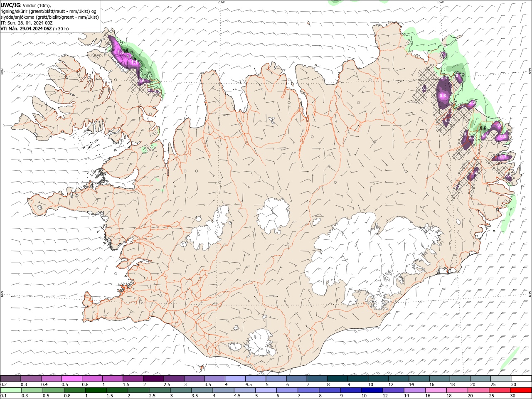
Task: Click the 'rigning/skúrir' legend description line
Action: [x=49, y=11]
